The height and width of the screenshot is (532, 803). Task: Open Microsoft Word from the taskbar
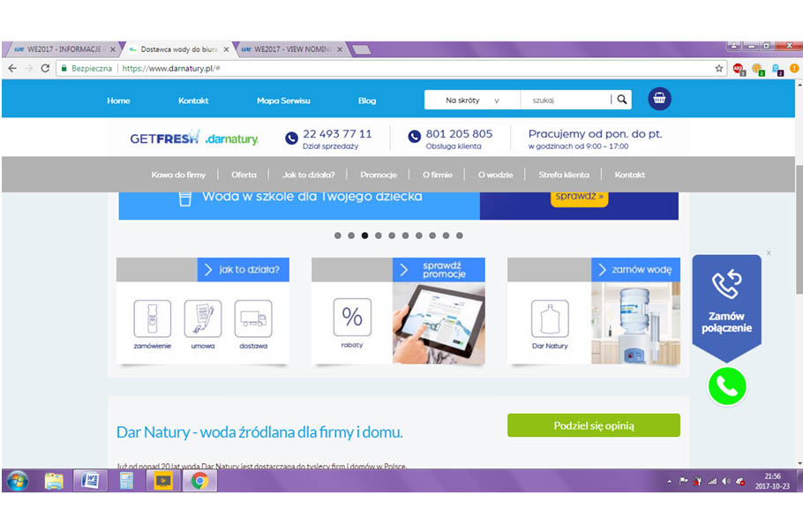(x=90, y=482)
